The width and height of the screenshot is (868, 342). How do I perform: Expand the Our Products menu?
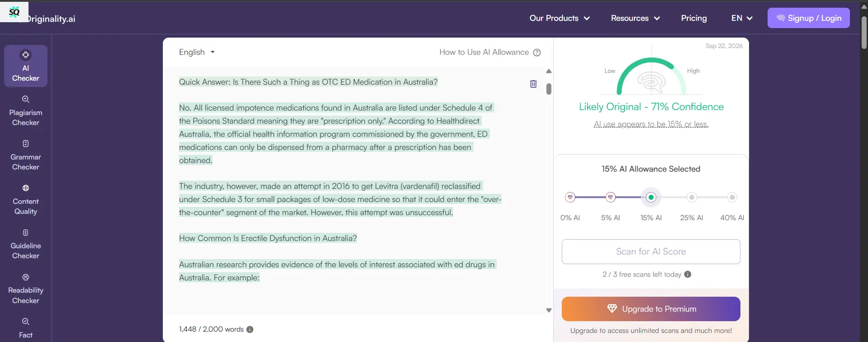pyautogui.click(x=560, y=18)
